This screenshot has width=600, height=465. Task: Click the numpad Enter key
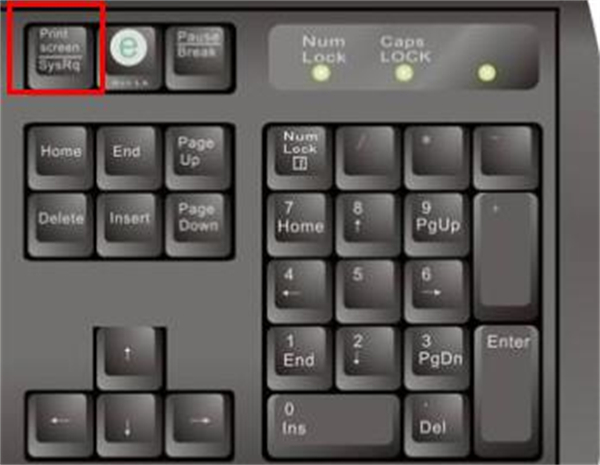[507, 391]
